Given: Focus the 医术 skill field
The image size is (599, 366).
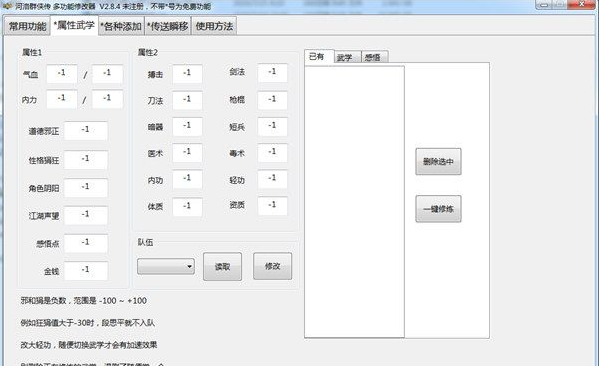Looking at the screenshot, I should pos(187,153).
